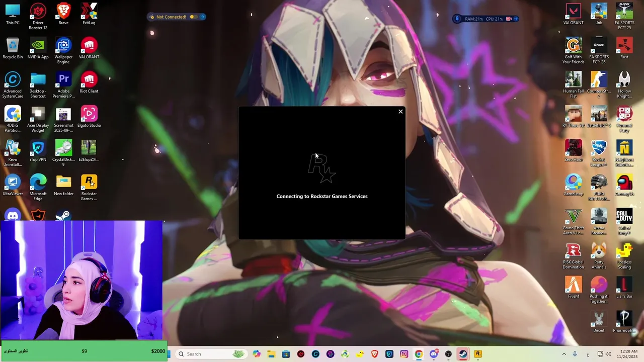Screen dimensions: 644x362
Task: Open Elgato Studio desktop icon
Action: (89, 117)
